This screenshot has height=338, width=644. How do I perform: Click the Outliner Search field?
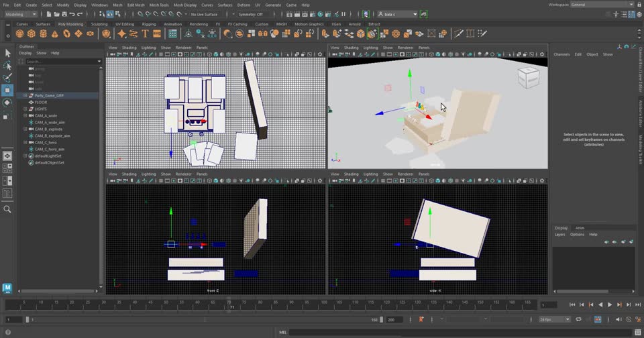coord(62,61)
